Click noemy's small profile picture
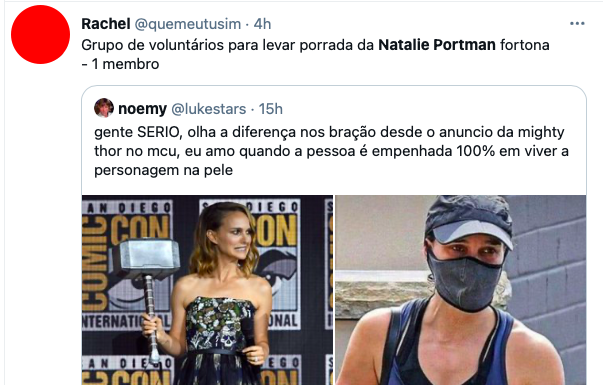603x385 pixels. [x=104, y=108]
